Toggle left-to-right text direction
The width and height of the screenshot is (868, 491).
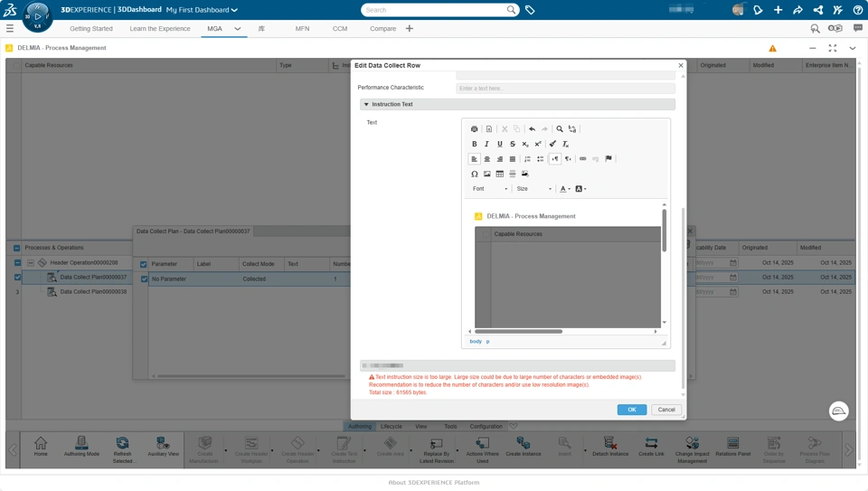pyautogui.click(x=555, y=159)
